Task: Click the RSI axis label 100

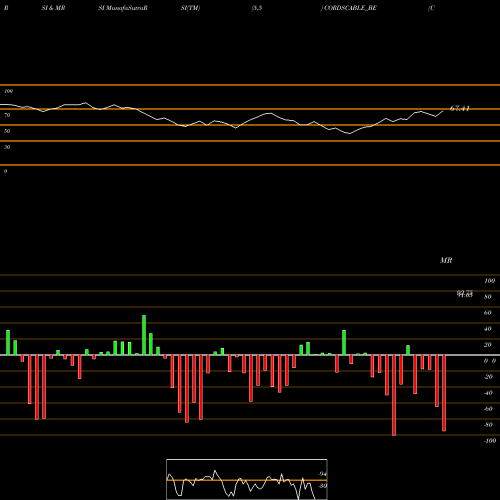Action: [x=8, y=91]
